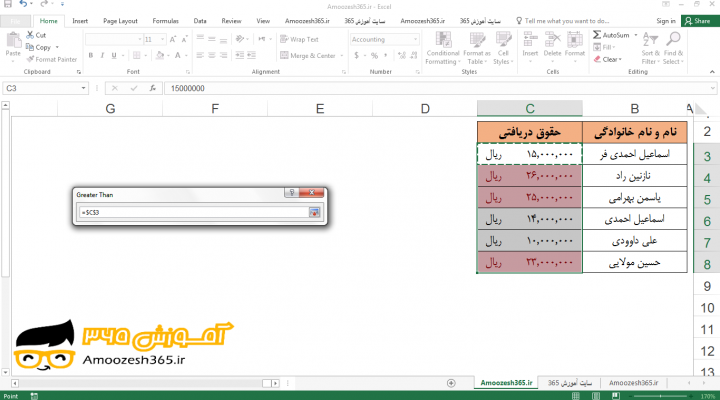Expand the formula bar
The width and height of the screenshot is (720, 400).
pyautogui.click(x=712, y=88)
